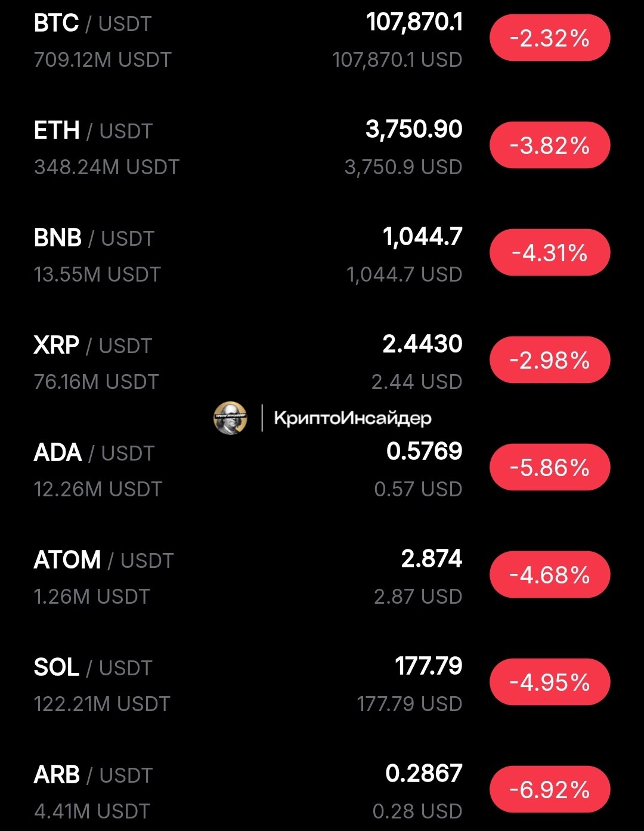Tap the -5.86% ADA change badge

pyautogui.click(x=550, y=468)
